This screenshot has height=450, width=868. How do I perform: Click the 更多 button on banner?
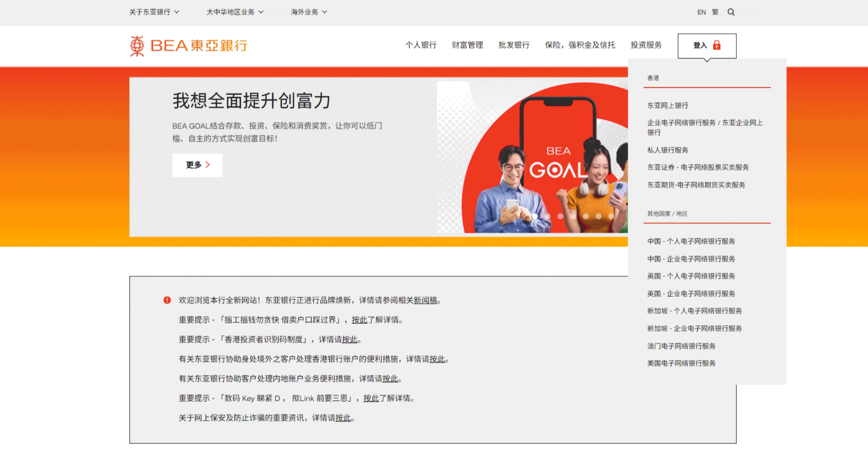tap(198, 165)
